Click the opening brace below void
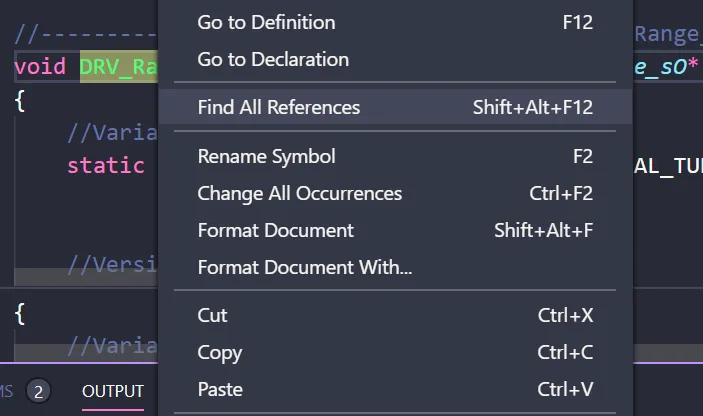 coord(20,100)
